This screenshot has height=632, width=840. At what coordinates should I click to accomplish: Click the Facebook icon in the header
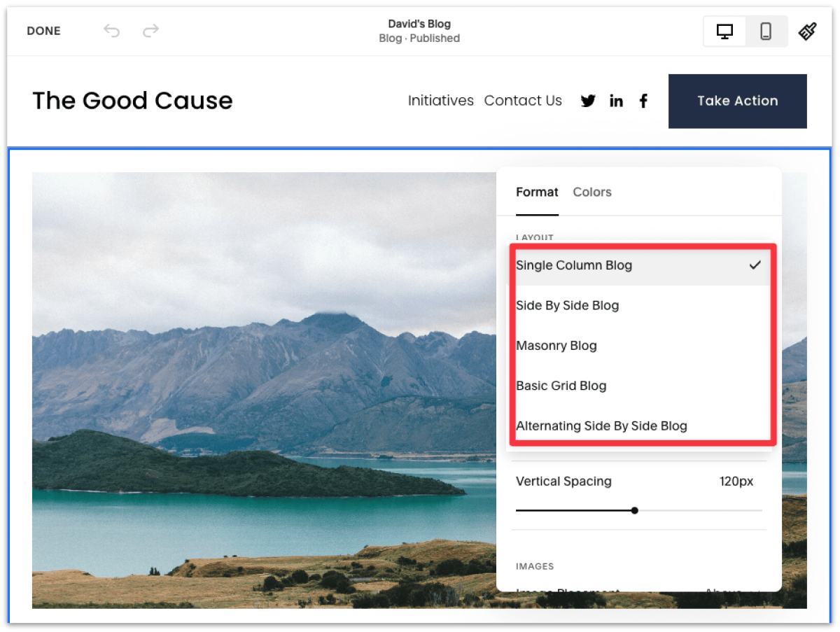(x=643, y=101)
